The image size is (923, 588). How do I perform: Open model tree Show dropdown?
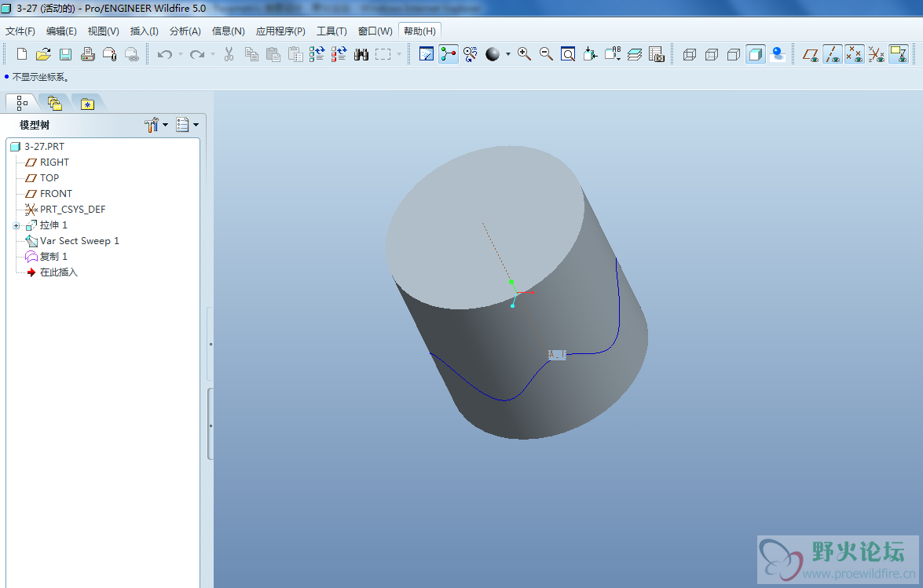pos(187,125)
